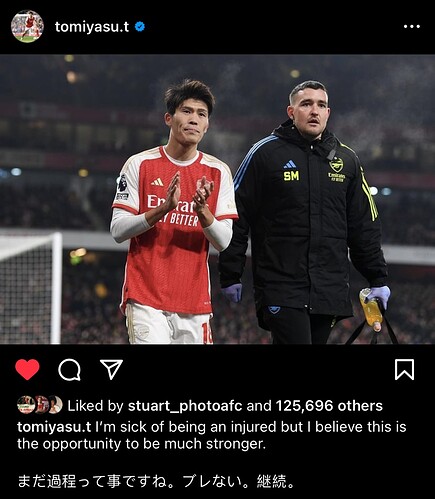
Task: Open the three-dot more options menu
Action: [412, 26]
